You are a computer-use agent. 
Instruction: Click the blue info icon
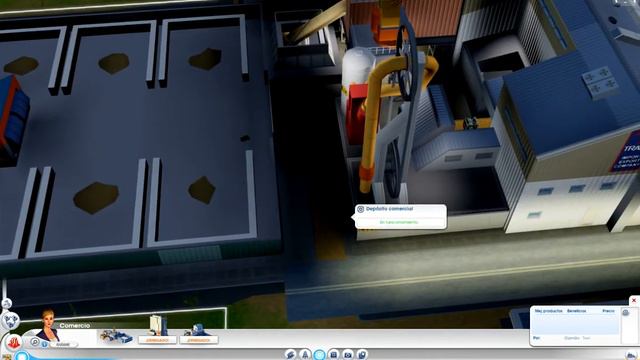tap(44, 344)
